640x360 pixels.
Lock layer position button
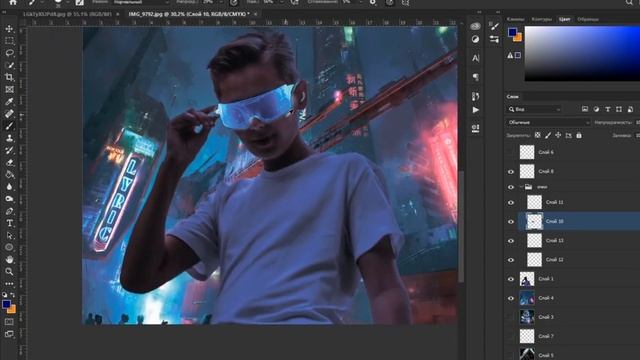tap(558, 135)
